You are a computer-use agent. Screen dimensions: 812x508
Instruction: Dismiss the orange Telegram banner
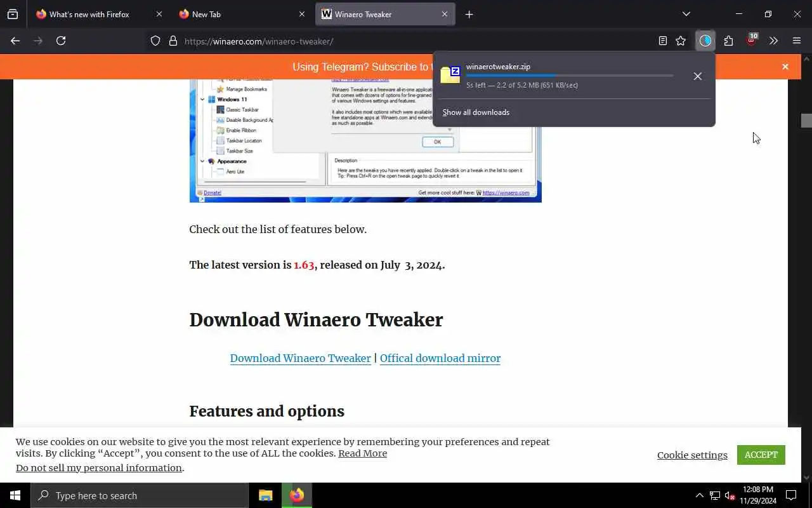[x=785, y=67]
